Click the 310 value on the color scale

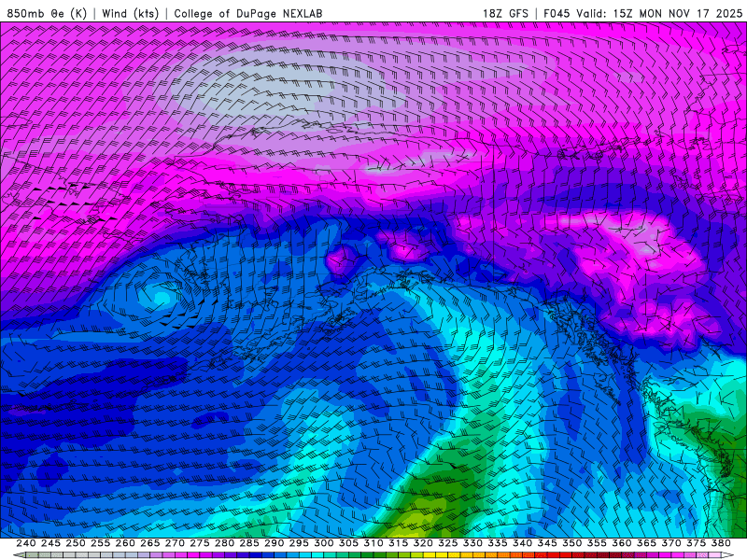pyautogui.click(x=373, y=543)
